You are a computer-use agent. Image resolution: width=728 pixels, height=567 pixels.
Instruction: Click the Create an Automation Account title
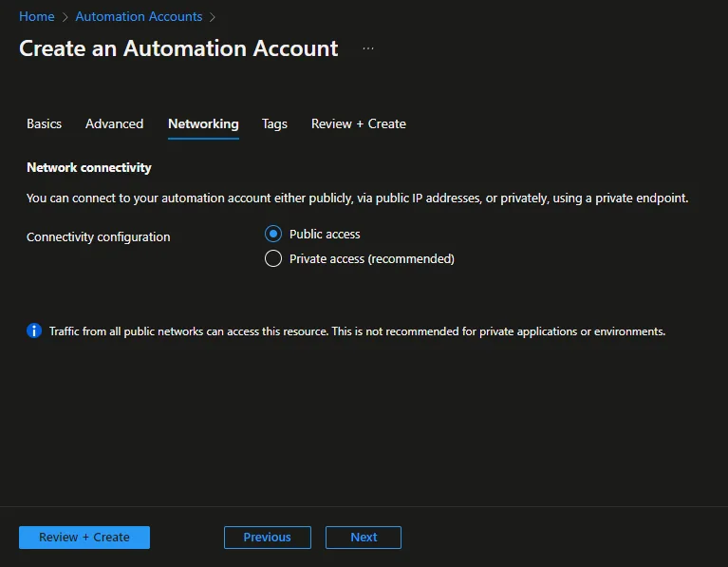click(178, 48)
